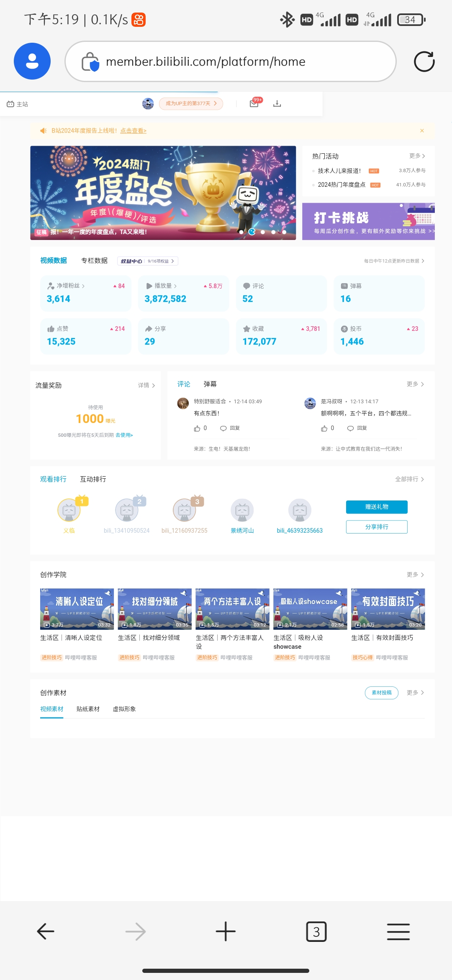Open the browser profile avatar icon
The image size is (452, 980).
(x=32, y=62)
